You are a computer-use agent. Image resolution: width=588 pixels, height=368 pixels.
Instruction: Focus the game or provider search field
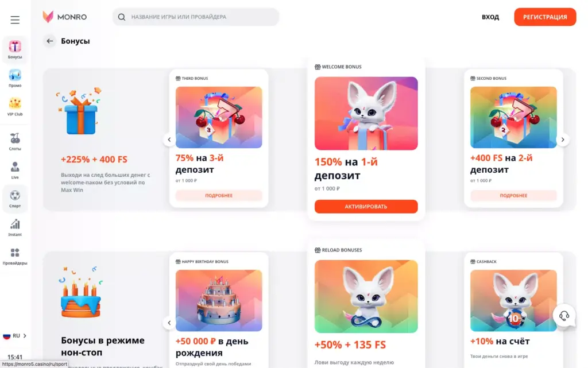[x=196, y=17]
